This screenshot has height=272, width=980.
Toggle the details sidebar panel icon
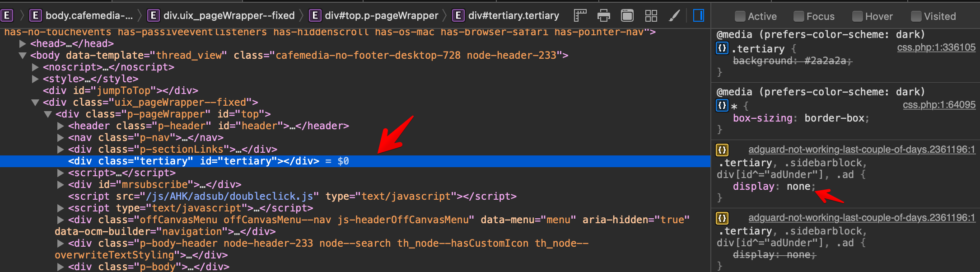pos(698,16)
